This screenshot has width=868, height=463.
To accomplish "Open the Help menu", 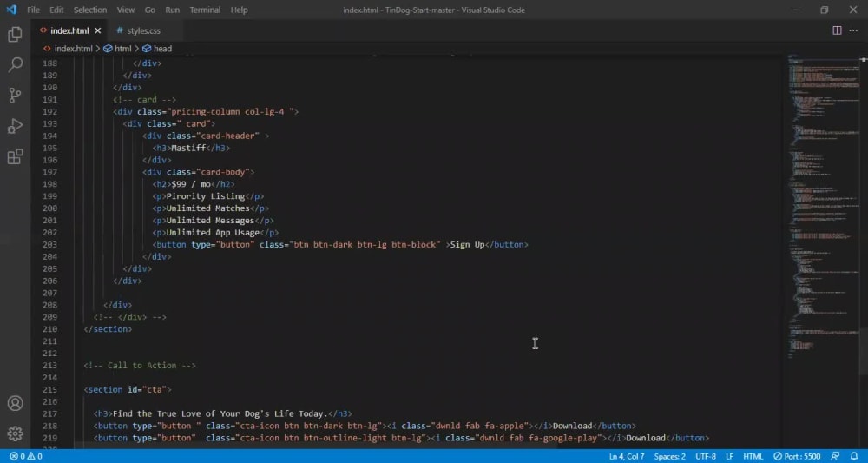I will (x=240, y=10).
